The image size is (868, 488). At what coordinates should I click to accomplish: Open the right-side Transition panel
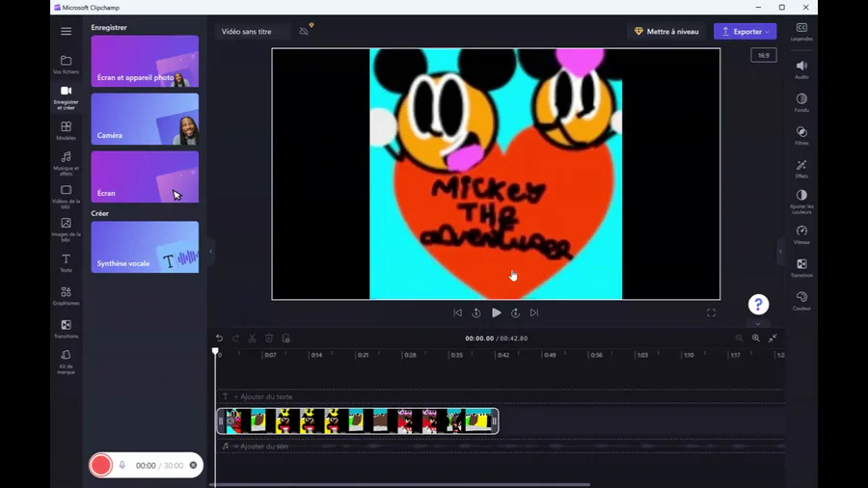(x=801, y=268)
